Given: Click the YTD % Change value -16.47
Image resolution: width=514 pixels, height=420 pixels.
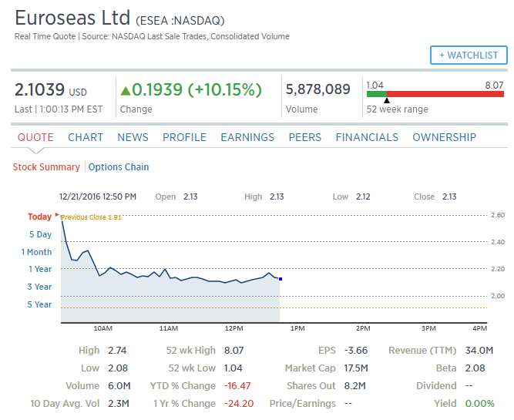Looking at the screenshot, I should click(x=237, y=386).
